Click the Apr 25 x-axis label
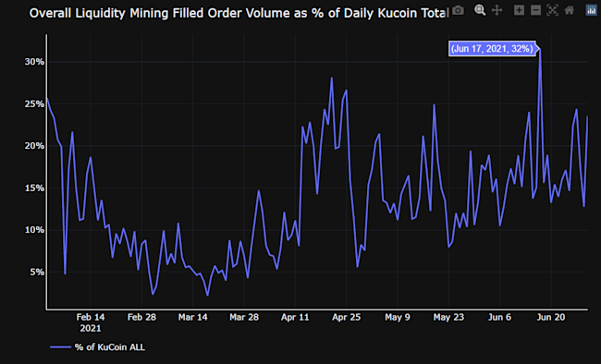Viewport: 601px width, 364px height. (347, 317)
